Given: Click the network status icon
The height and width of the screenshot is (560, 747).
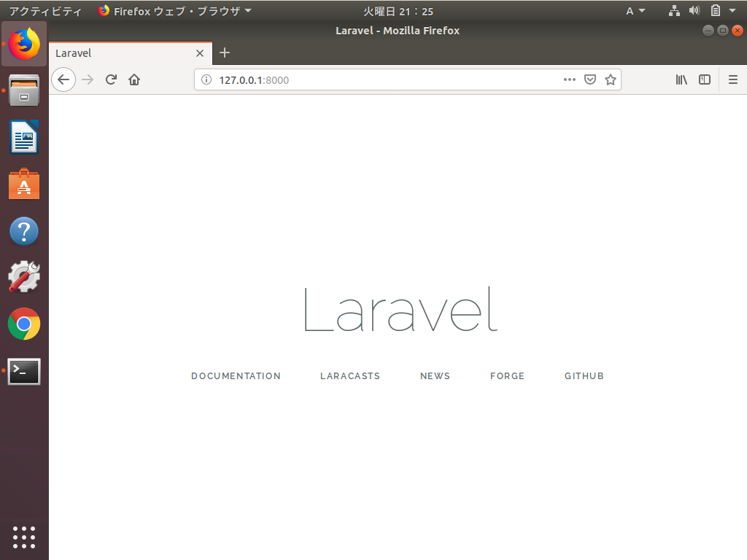Looking at the screenshot, I should 674,11.
